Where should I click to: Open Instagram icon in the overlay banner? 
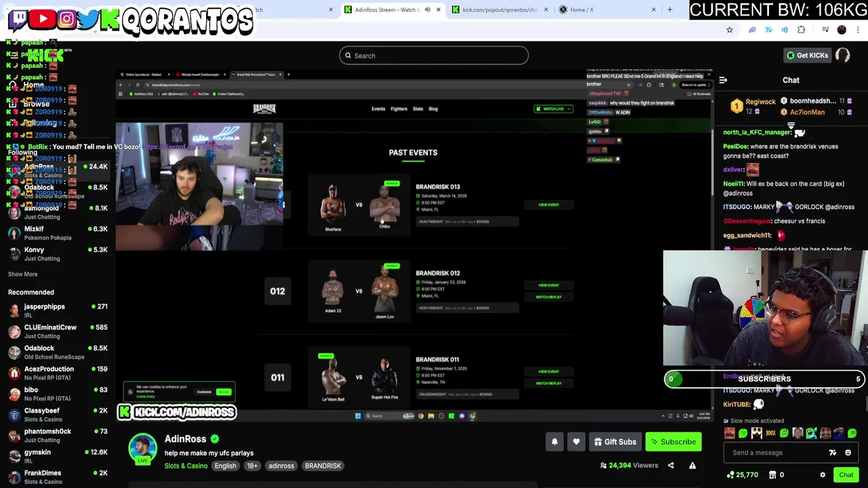tap(66, 19)
